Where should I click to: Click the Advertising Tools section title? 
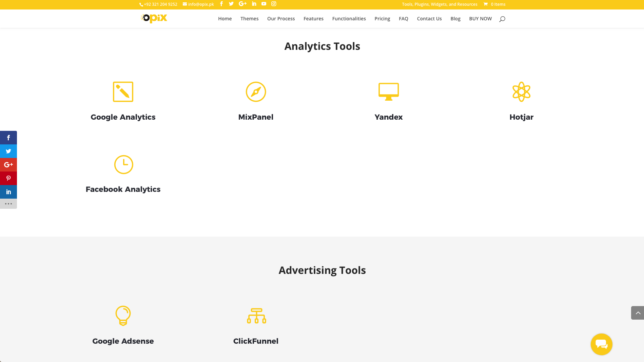coord(322,270)
